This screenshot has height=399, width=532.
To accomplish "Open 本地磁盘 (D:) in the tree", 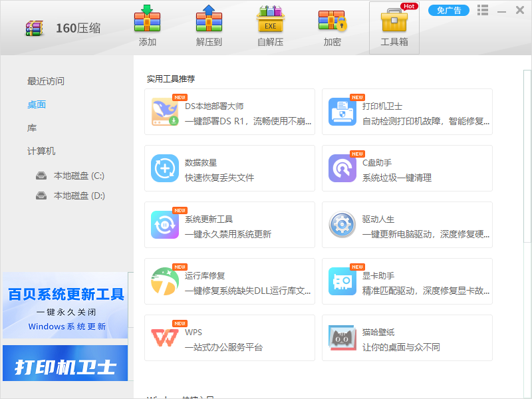I will (79, 196).
